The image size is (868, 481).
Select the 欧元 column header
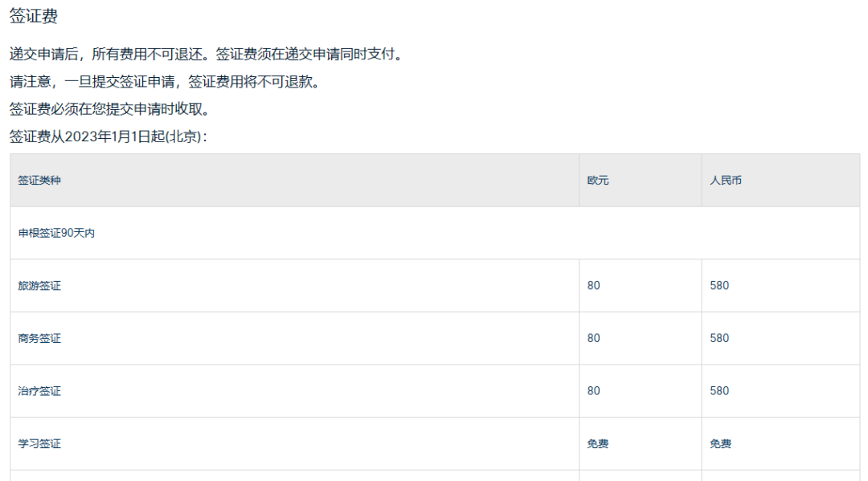pos(598,180)
